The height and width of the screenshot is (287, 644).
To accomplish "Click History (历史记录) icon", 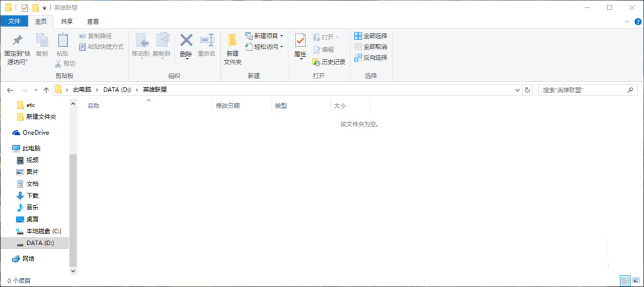I will pyautogui.click(x=316, y=62).
